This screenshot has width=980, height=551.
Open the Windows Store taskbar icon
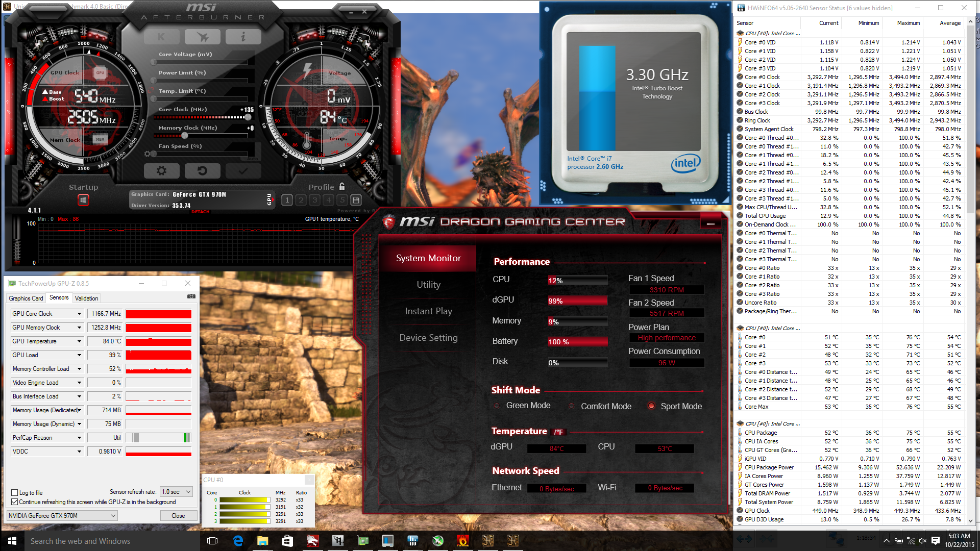click(x=287, y=541)
